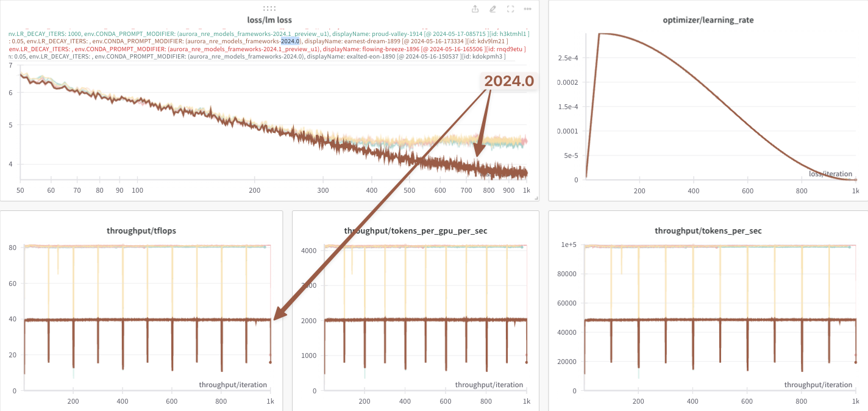
Task: Click the brown endpoint dot in tflops chart
Action: (x=271, y=362)
